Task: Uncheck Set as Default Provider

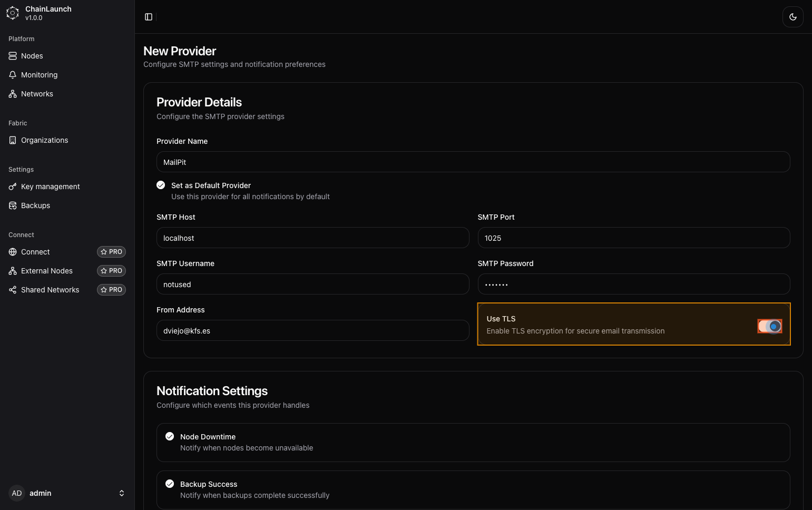Action: [161, 185]
